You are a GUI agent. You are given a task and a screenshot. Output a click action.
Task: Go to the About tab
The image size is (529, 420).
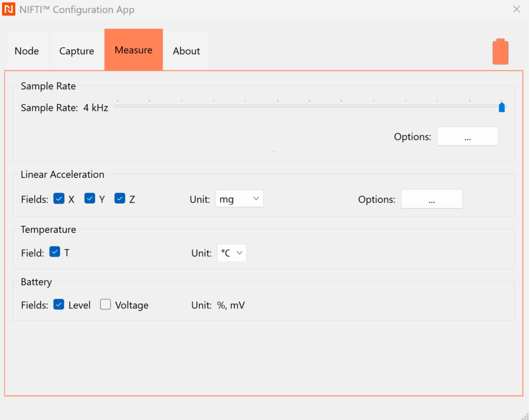186,51
